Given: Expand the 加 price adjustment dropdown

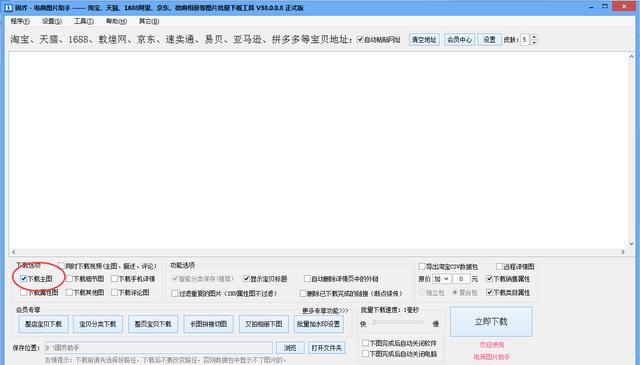Looking at the screenshot, I should tap(442, 279).
